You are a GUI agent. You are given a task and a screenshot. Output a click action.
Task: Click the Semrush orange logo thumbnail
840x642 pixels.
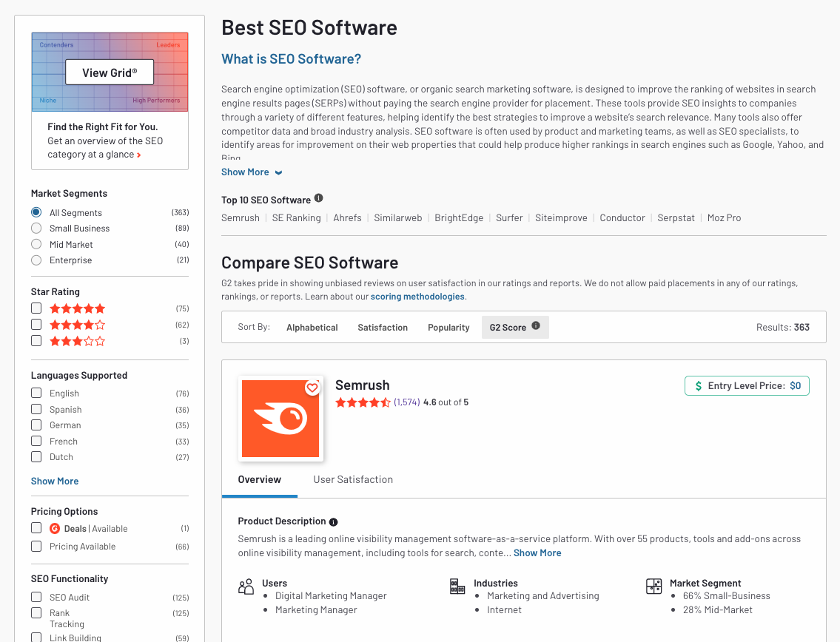click(280, 419)
